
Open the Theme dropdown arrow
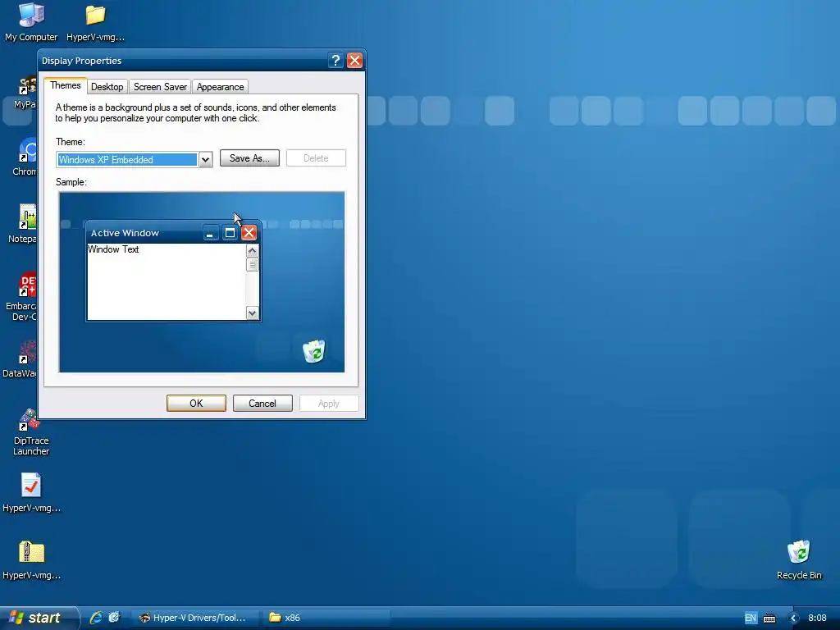(x=205, y=160)
